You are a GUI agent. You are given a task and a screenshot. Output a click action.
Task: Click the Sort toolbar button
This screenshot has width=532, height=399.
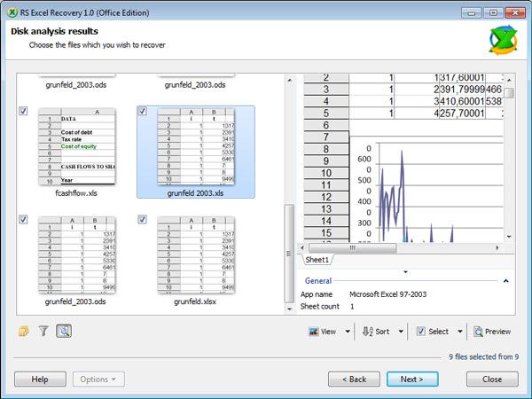coord(377,332)
